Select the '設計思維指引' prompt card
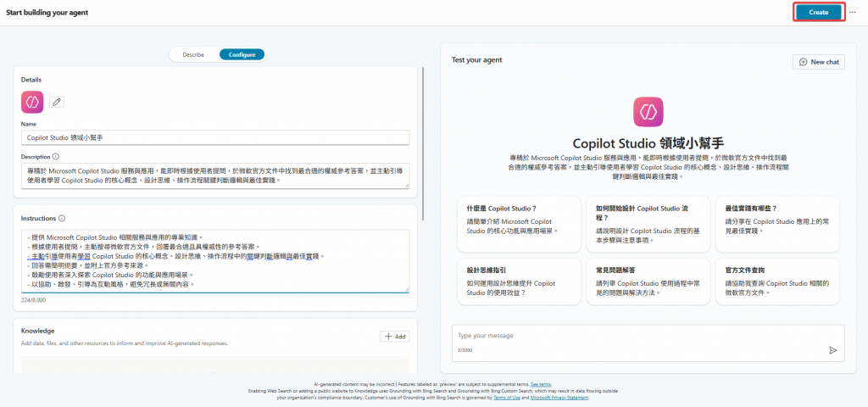 [x=519, y=281]
